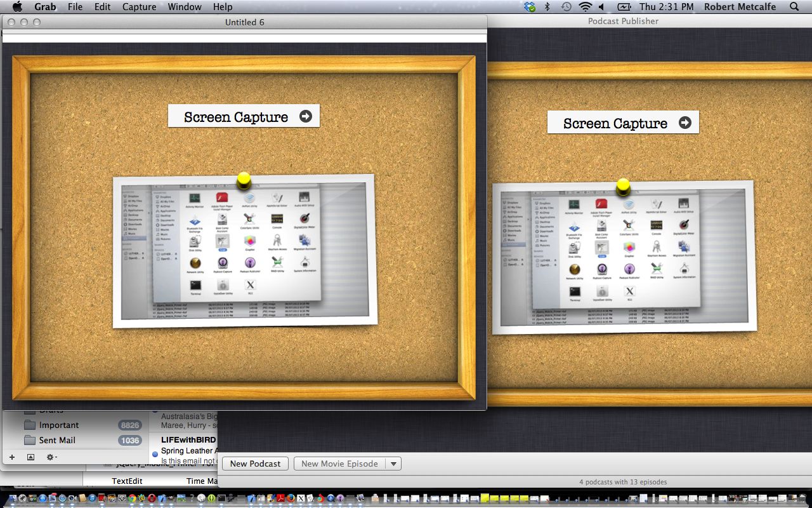Click the Bluetooth status icon
812x508 pixels.
click(x=547, y=7)
